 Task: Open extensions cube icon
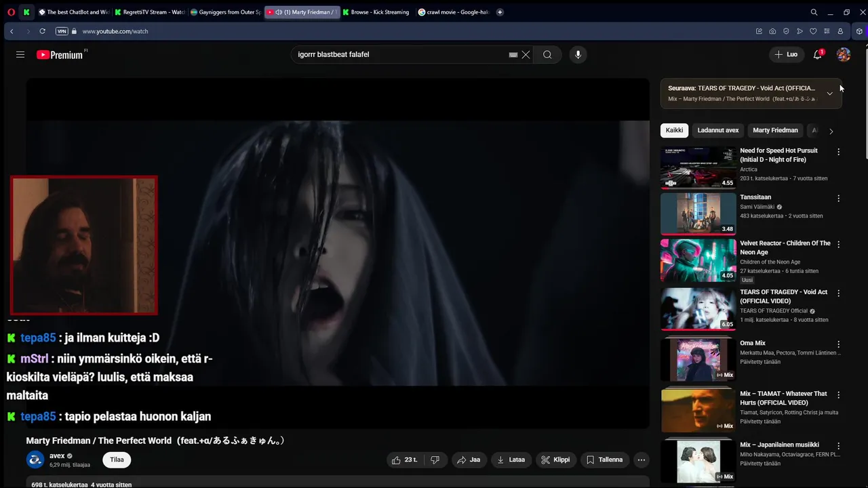coord(859,31)
